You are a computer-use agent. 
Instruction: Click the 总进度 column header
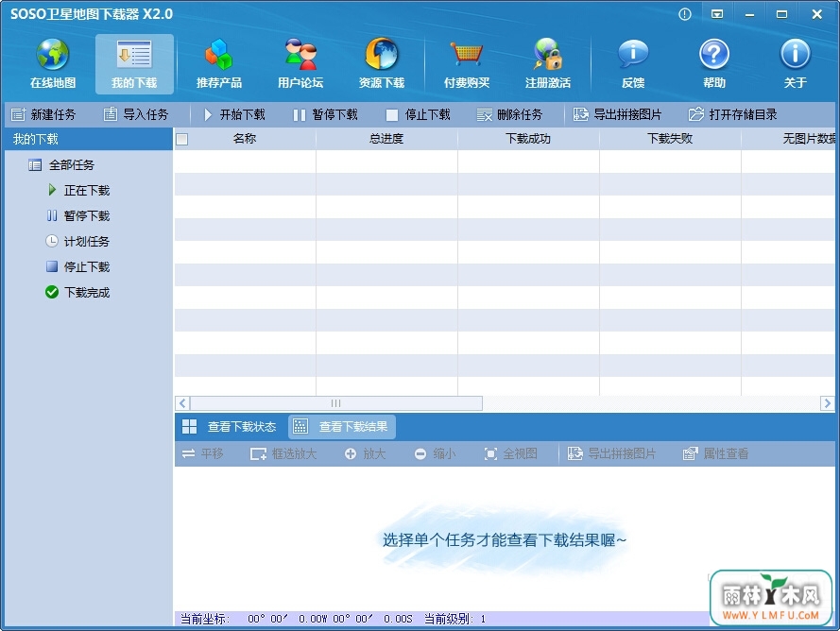[386, 139]
